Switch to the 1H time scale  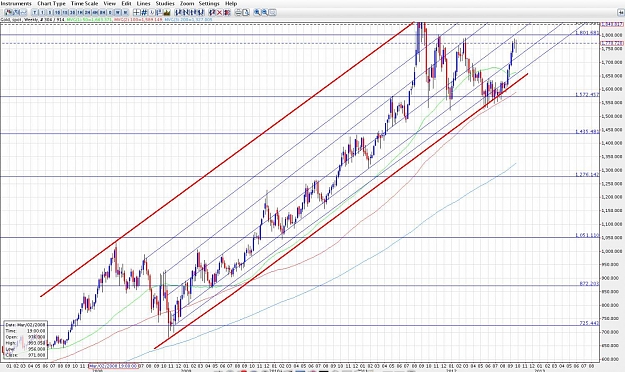(80, 13)
